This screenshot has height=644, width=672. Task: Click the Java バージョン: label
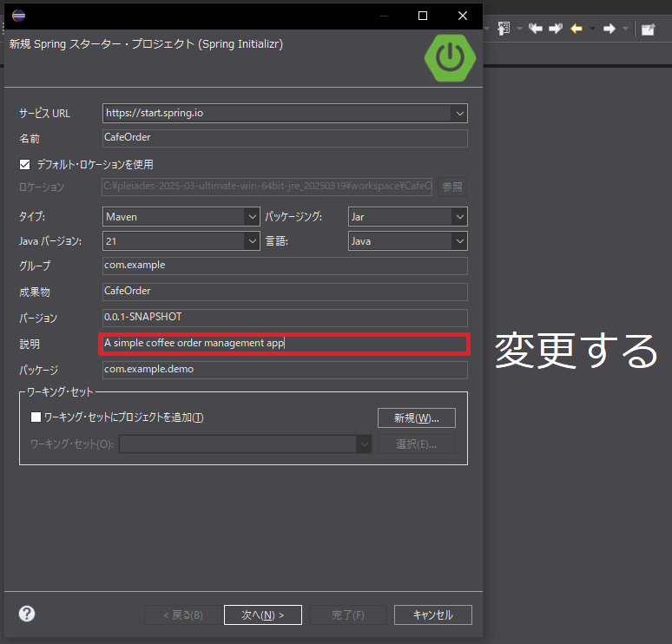50,241
